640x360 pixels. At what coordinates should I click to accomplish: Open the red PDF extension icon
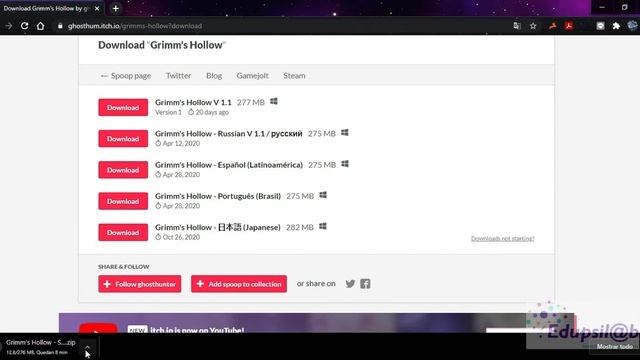(x=569, y=26)
